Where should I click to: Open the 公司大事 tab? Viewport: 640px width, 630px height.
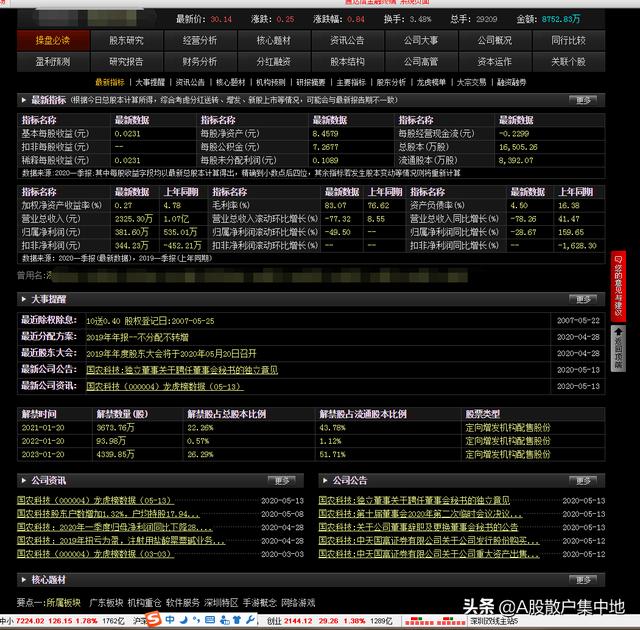point(421,40)
